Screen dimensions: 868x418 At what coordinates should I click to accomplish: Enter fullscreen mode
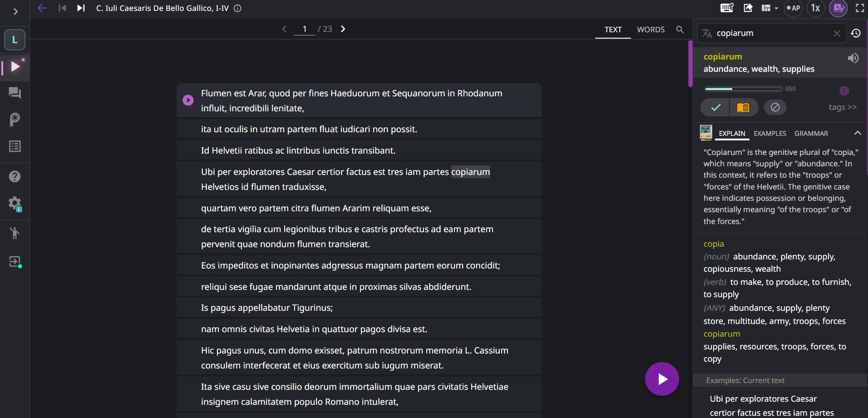[x=860, y=8]
